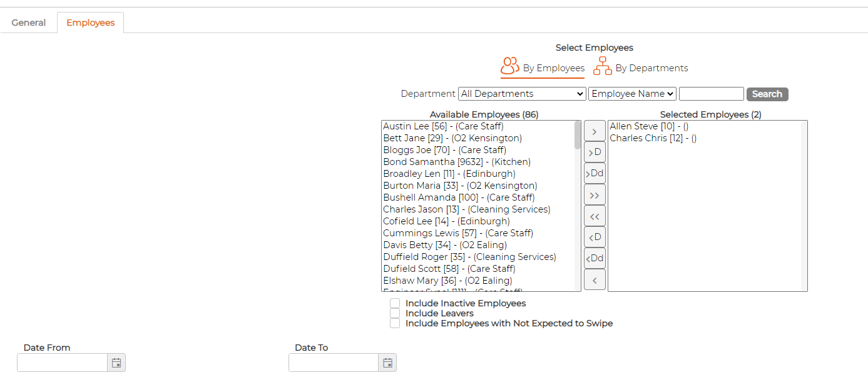The height and width of the screenshot is (380, 868).
Task: Click the >Dd transfer button
Action: (x=595, y=174)
